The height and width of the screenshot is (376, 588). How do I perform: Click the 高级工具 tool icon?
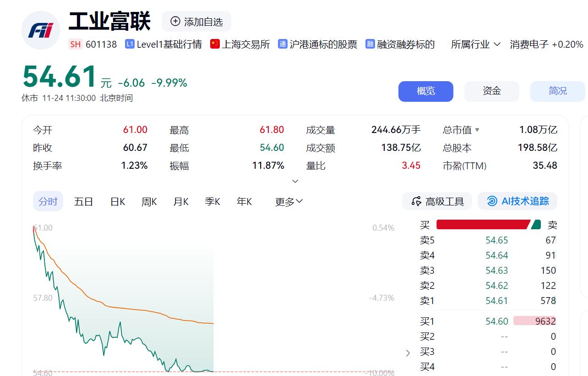tap(416, 201)
